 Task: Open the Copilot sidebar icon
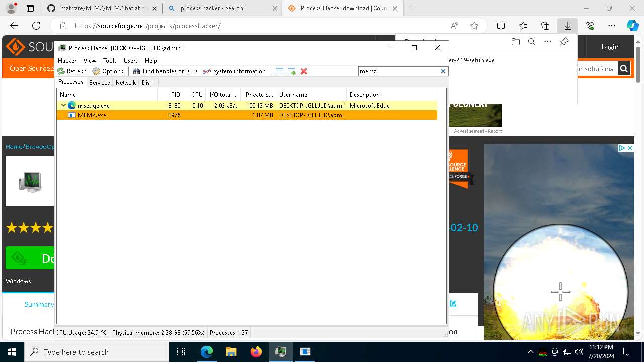[x=632, y=26]
